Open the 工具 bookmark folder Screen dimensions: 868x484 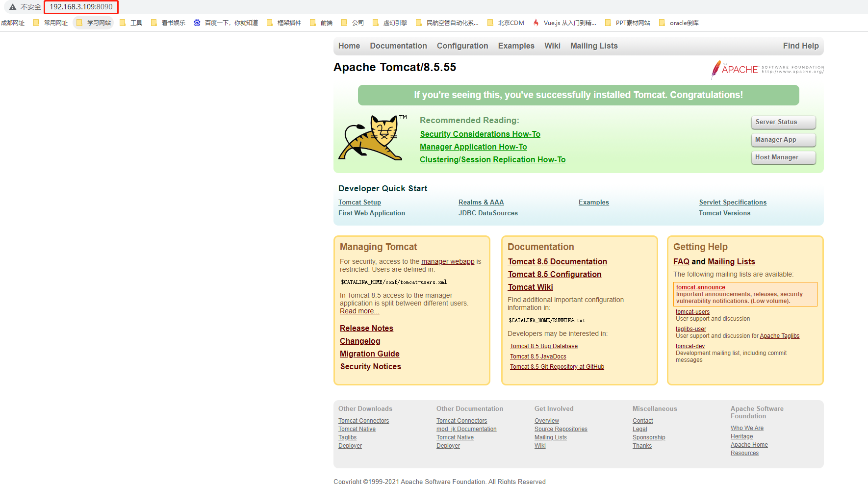pos(130,23)
